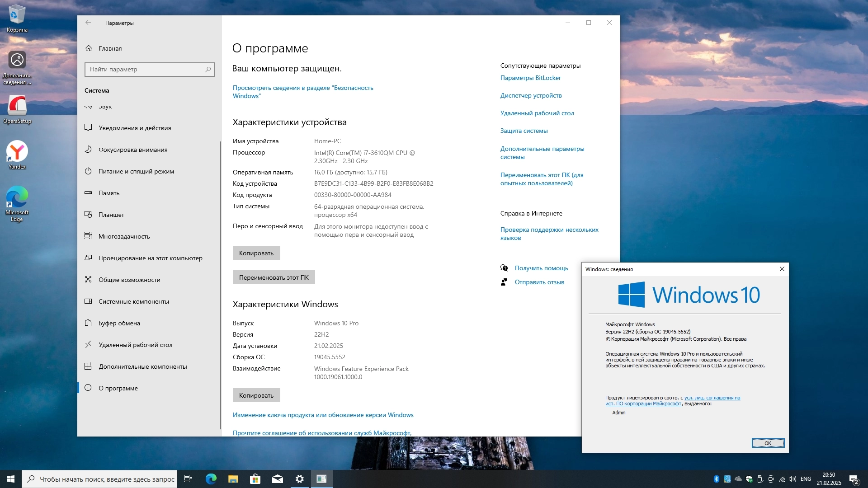The width and height of the screenshot is (868, 488).
Task: Click the Буфер обмена clipboard icon
Action: 88,323
